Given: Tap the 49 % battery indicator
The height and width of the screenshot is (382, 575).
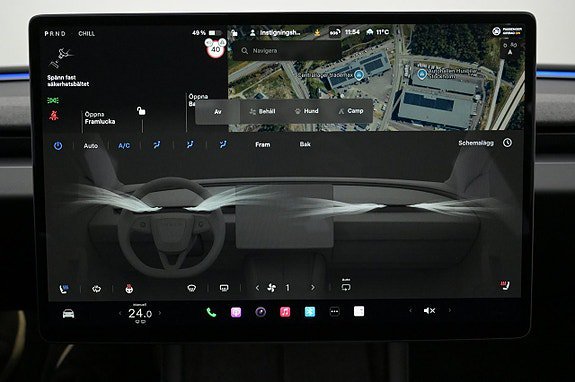Looking at the screenshot, I should (x=207, y=33).
